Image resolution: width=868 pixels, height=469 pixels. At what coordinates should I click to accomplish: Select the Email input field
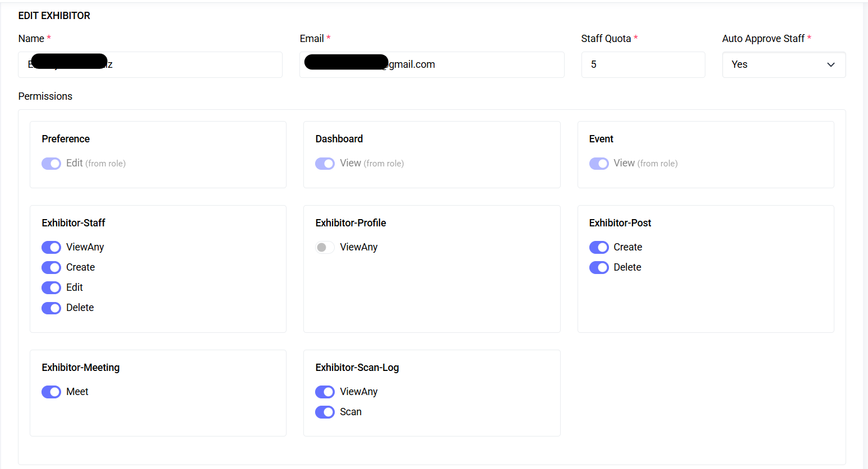tap(432, 64)
